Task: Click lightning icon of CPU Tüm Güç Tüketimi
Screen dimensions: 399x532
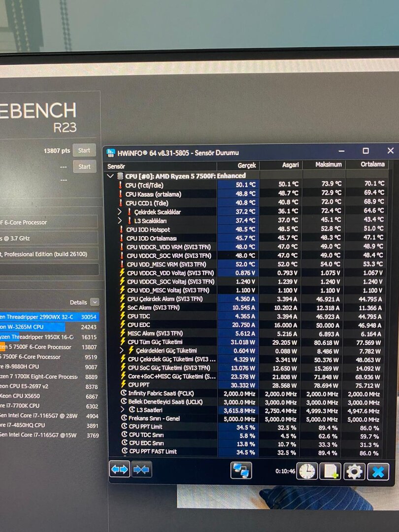Action: coord(123,342)
